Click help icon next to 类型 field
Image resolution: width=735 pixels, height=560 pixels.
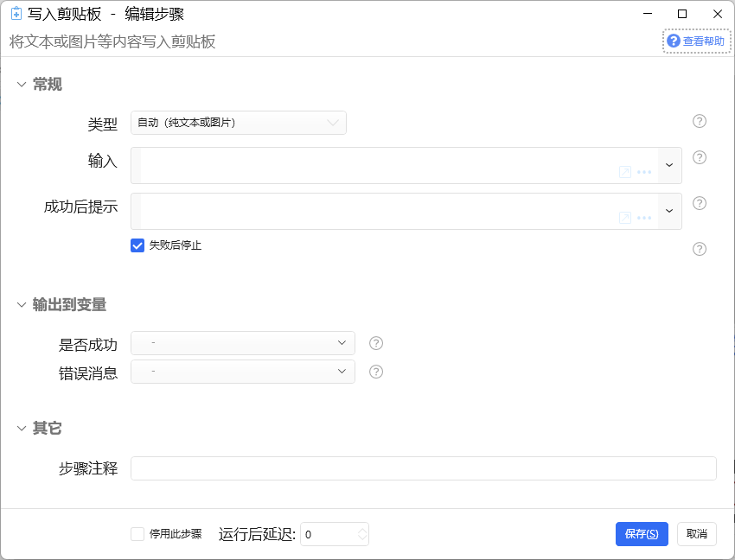click(x=700, y=121)
